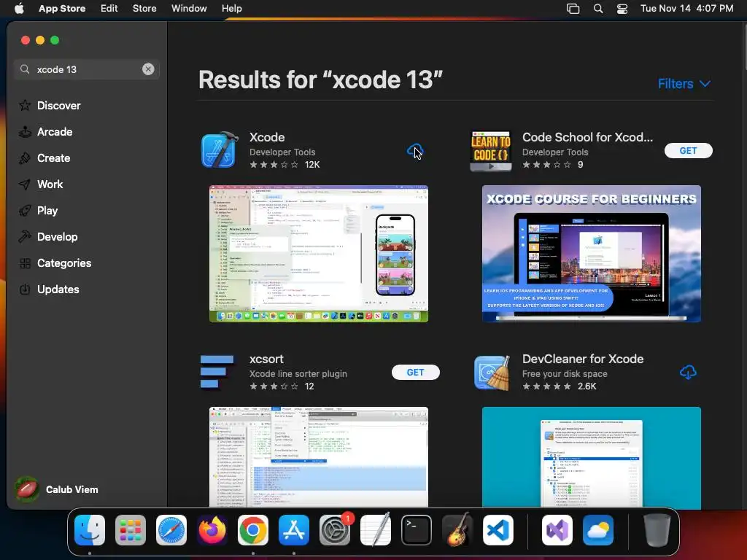Open the cloud weather app in Dock
This screenshot has height=560, width=747.
coord(598,530)
